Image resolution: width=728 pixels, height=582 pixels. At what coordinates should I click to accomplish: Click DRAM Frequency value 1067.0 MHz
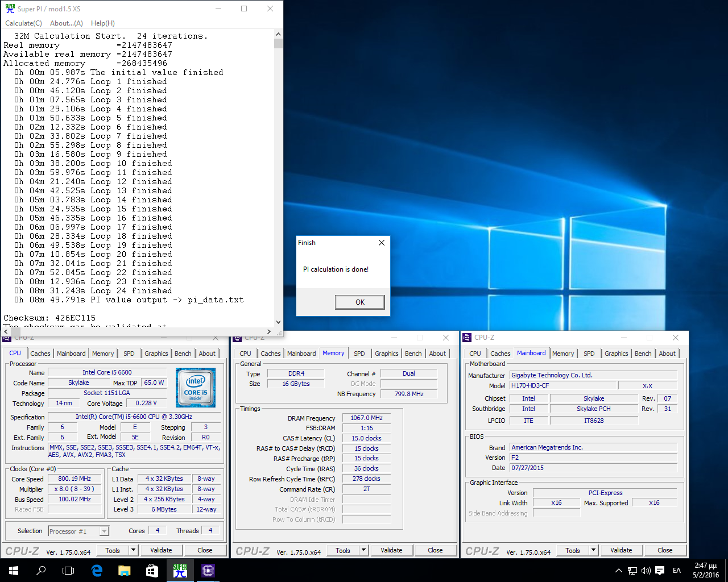pos(366,418)
